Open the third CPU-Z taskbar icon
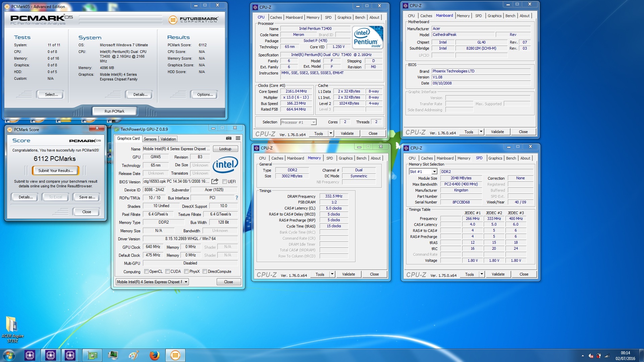Image resolution: width=644 pixels, height=362 pixels. [x=70, y=355]
